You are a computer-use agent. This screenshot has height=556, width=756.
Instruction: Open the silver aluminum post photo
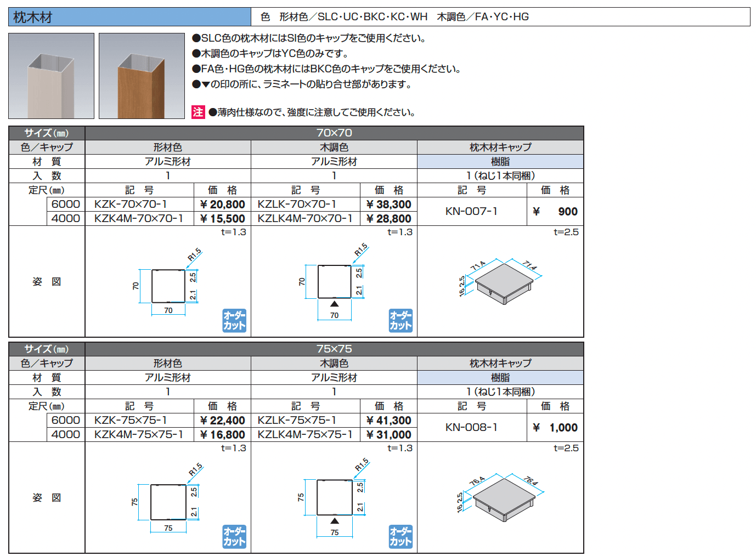52,76
